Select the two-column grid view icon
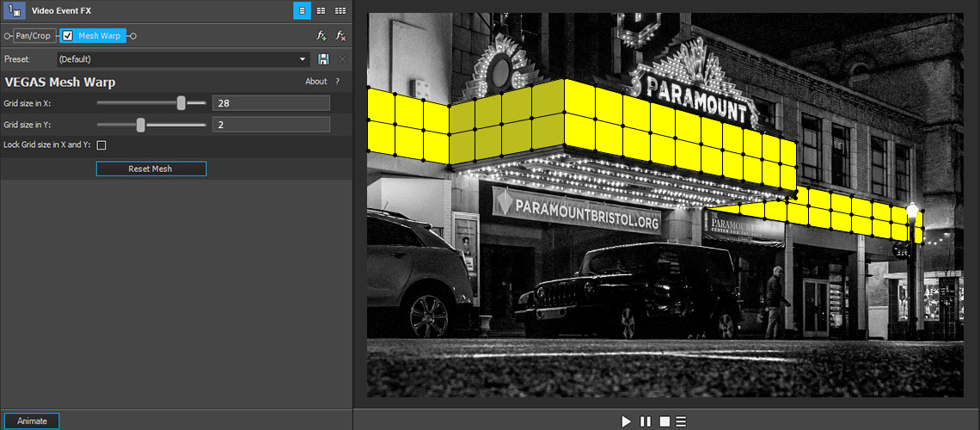This screenshot has height=430, width=980. tap(322, 11)
